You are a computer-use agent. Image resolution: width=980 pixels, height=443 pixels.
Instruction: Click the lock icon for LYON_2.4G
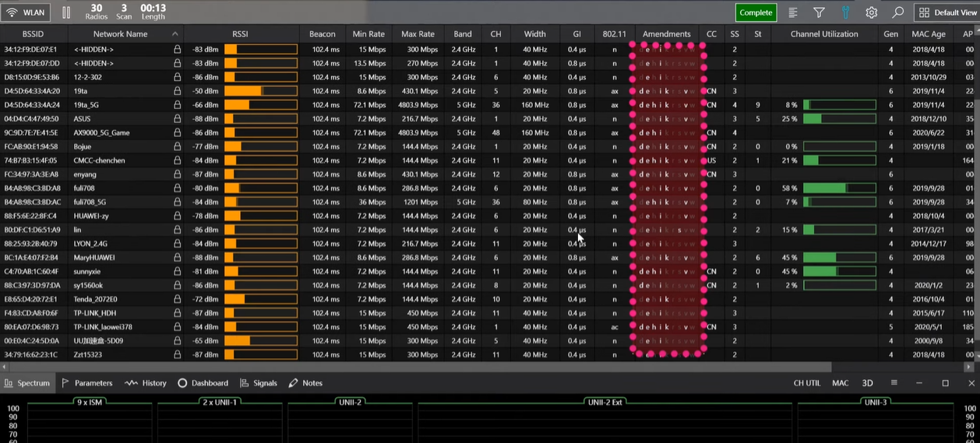[x=178, y=244]
